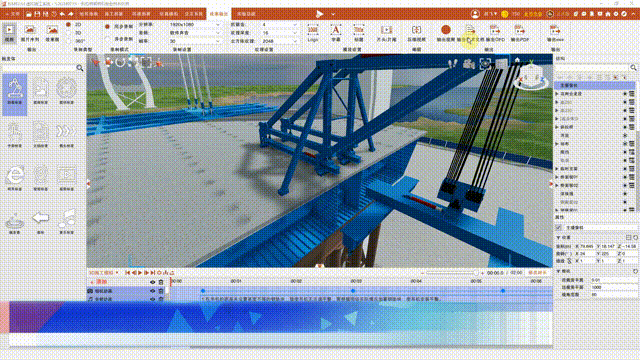Click the video output mode icon
The width and height of the screenshot is (640, 360).
click(x=9, y=33)
